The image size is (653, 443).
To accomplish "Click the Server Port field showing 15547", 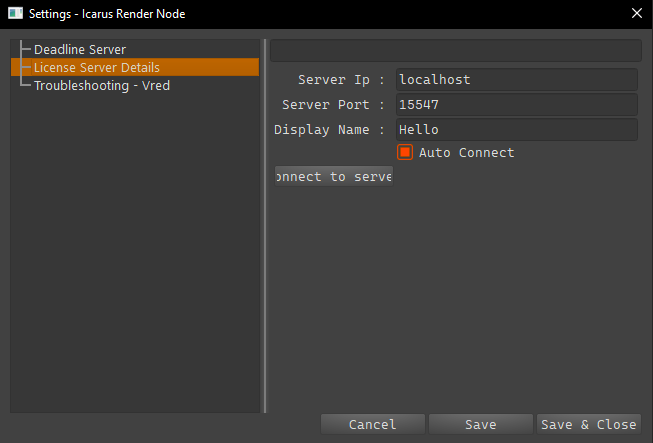I will click(x=516, y=105).
